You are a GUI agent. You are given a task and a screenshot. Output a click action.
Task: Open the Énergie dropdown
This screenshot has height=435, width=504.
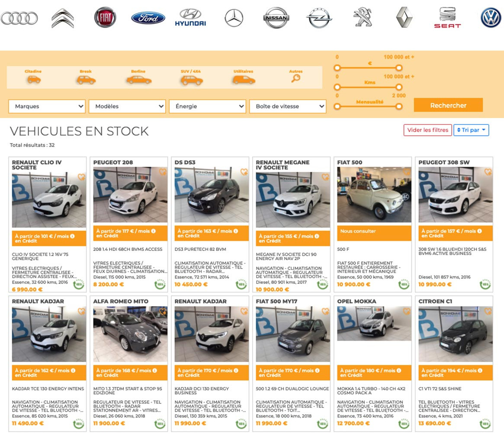[x=208, y=106]
